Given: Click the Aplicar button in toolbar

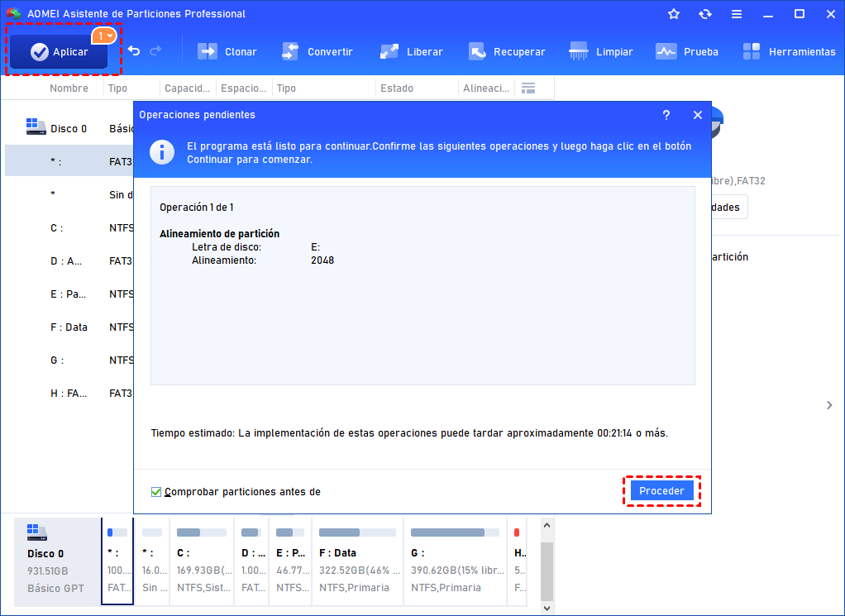Looking at the screenshot, I should point(59,52).
